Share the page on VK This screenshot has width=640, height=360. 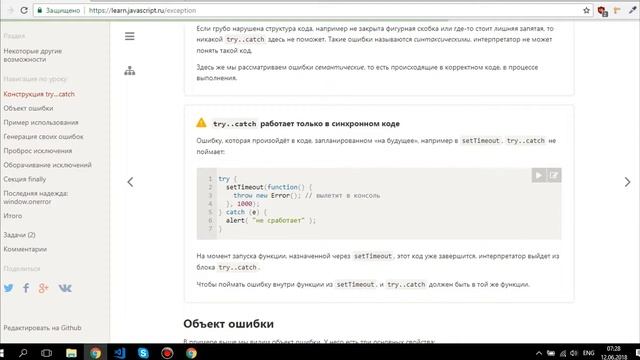coord(65,288)
